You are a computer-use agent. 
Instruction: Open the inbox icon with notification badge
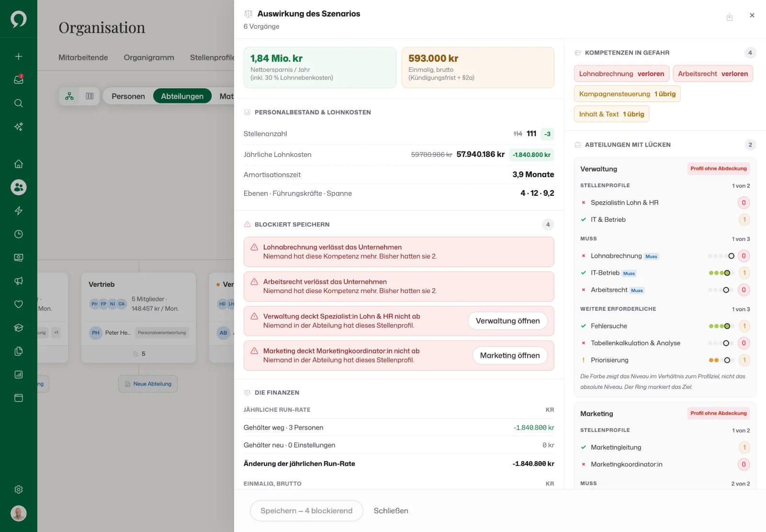click(19, 79)
